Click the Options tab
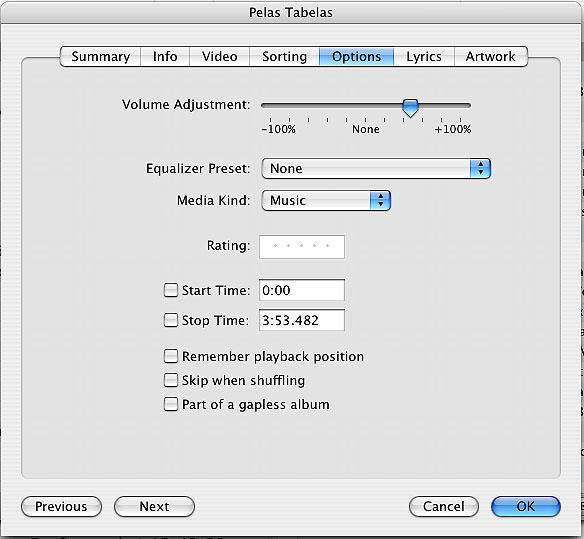 356,57
